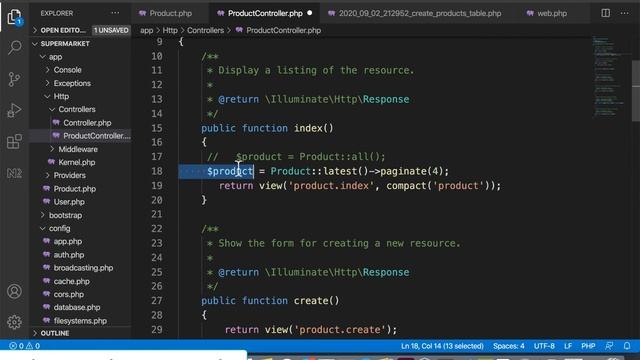Click the 'Http' breadcrumb segment
The image size is (640, 360).
[170, 30]
